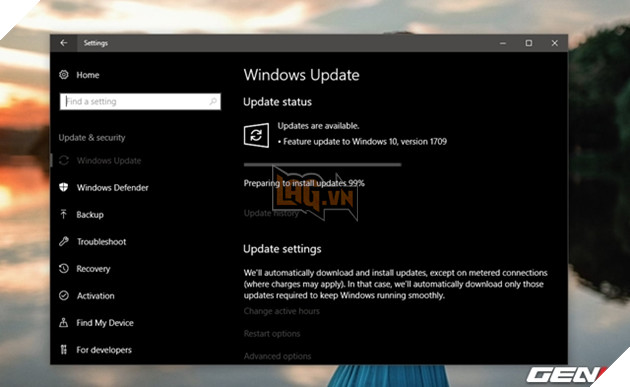Open Home via the gear icon
The width and height of the screenshot is (630, 387).
[x=64, y=75]
